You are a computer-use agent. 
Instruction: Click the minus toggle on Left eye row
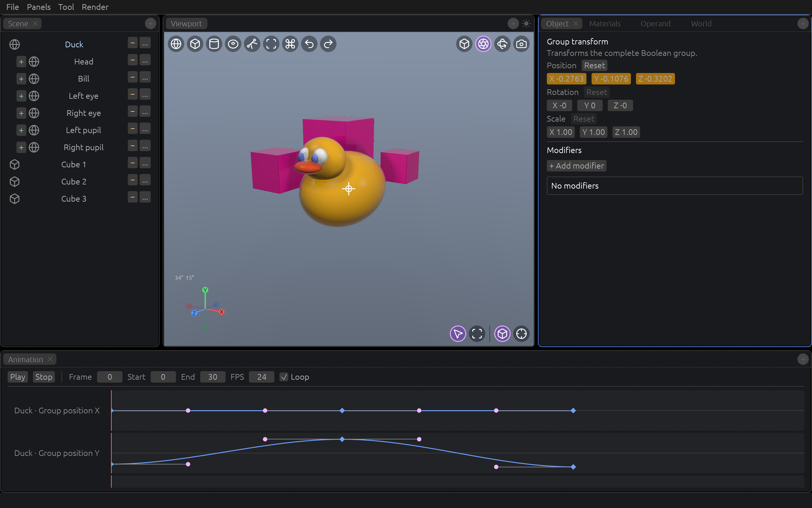point(133,94)
